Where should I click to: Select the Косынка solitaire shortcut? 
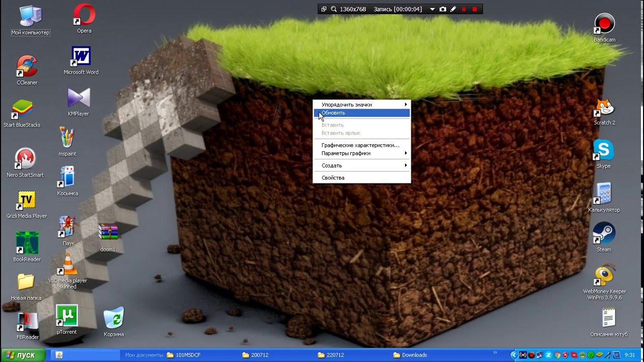click(67, 182)
